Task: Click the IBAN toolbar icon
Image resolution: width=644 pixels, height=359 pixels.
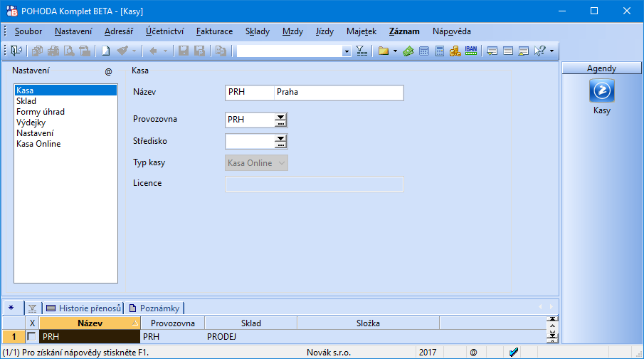Action: [x=471, y=51]
